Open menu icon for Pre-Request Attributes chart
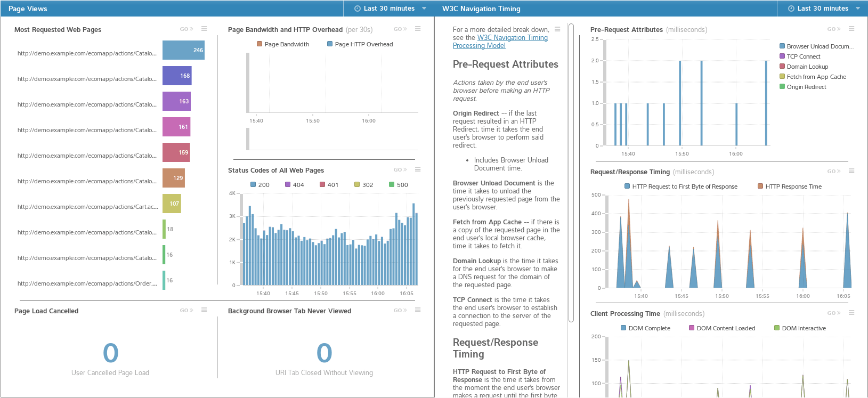 pos(851,29)
